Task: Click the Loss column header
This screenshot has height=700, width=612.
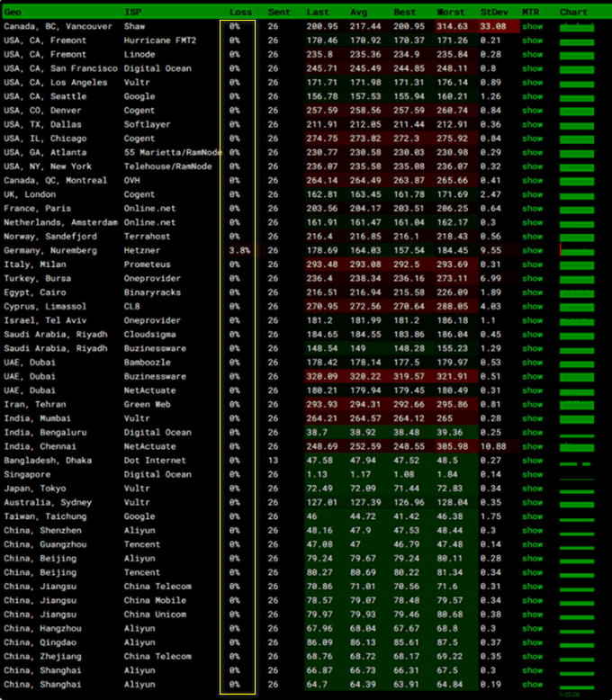Action: 240,13
